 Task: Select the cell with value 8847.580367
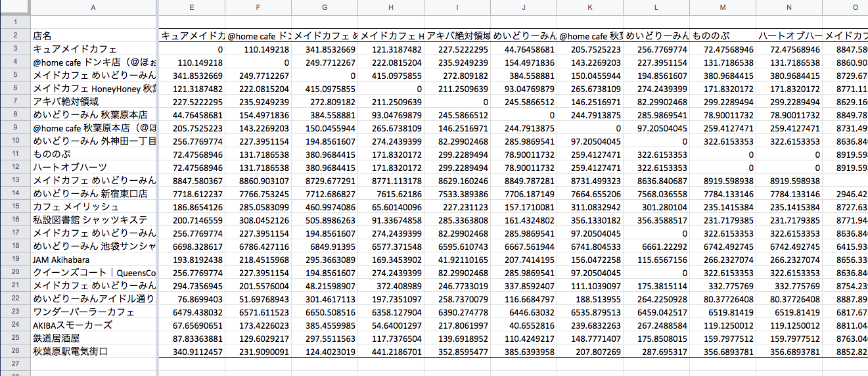[x=191, y=180]
